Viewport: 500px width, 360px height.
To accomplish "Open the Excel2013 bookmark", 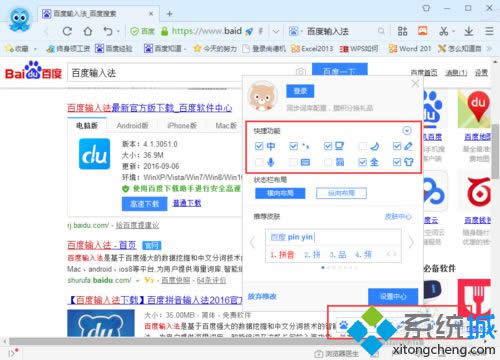I will [312, 49].
